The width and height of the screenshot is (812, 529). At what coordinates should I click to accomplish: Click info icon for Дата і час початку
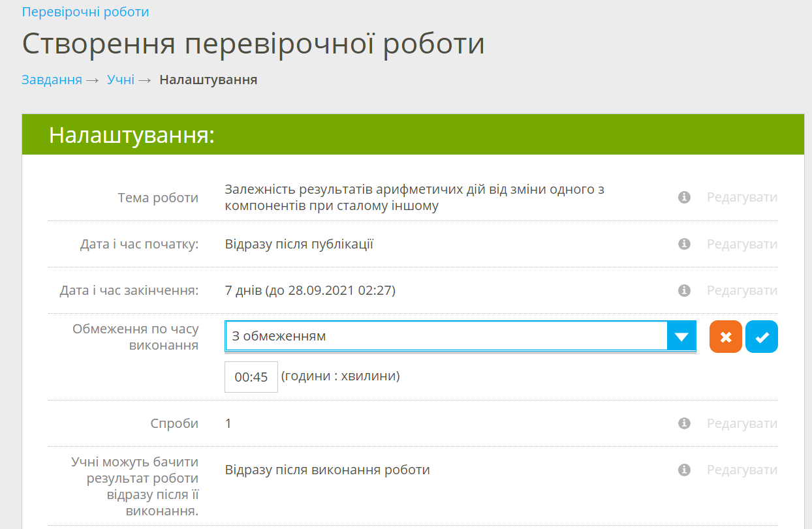(684, 244)
